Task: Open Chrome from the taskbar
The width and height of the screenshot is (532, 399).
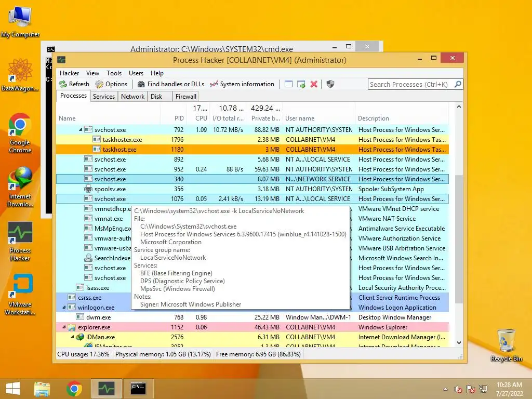Action: [74, 389]
